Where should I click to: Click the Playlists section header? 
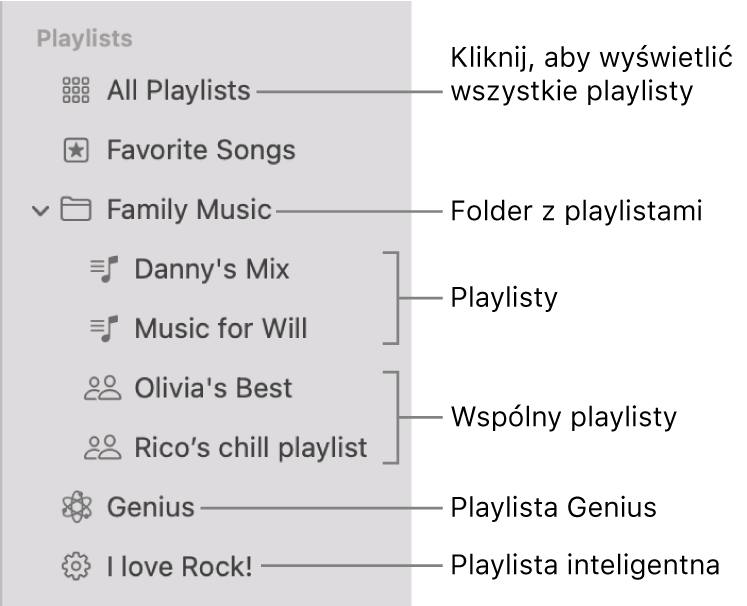(x=84, y=40)
